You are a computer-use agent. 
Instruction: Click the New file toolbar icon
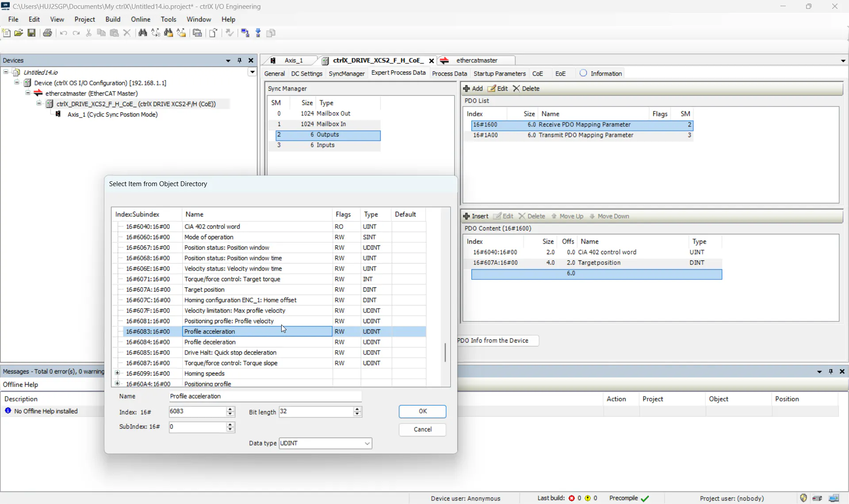[6, 33]
